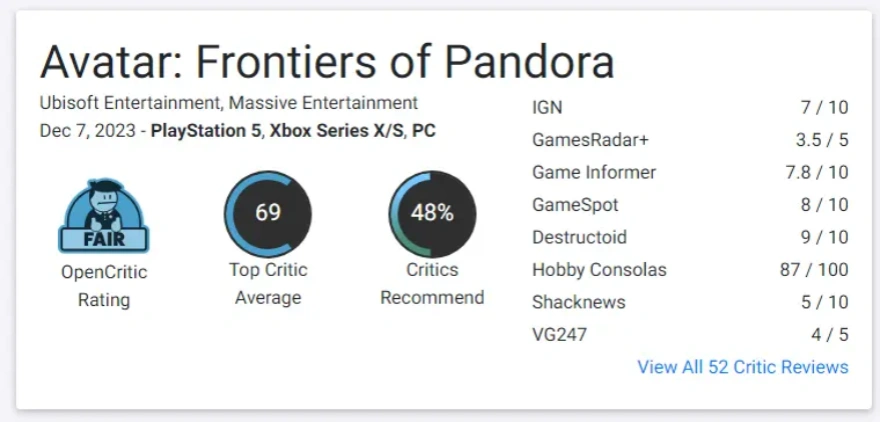Image resolution: width=880 pixels, height=422 pixels.
Task: Open View All 52 Critic Reviews link
Action: click(742, 367)
